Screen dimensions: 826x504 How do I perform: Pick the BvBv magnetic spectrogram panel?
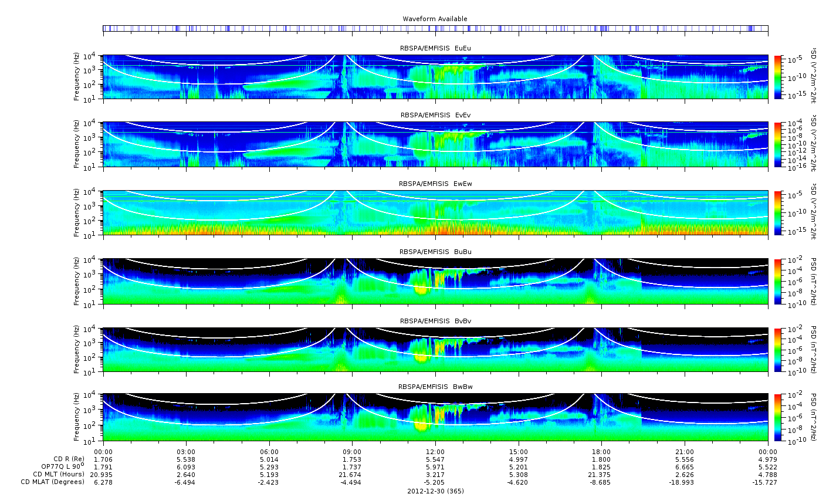435,350
